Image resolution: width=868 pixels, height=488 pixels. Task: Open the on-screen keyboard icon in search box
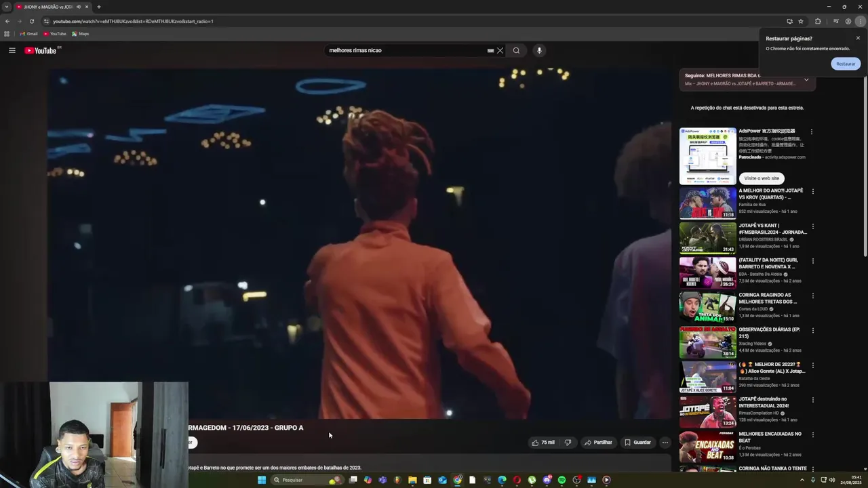tap(490, 50)
